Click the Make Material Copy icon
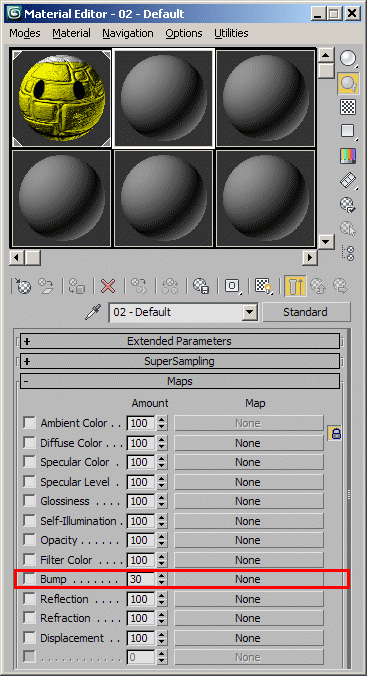The height and width of the screenshot is (676, 367). (x=139, y=286)
